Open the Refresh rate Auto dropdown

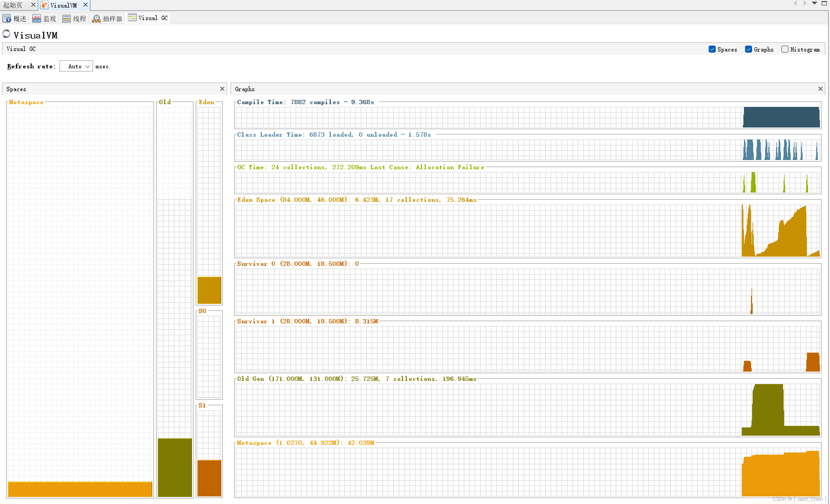(x=76, y=66)
